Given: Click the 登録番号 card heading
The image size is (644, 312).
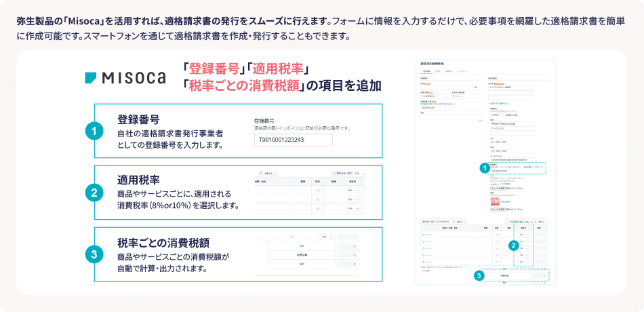Looking at the screenshot, I should point(138,120).
